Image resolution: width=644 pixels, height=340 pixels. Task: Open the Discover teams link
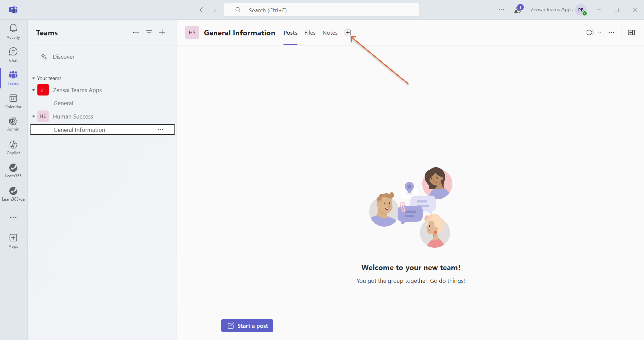pos(63,57)
